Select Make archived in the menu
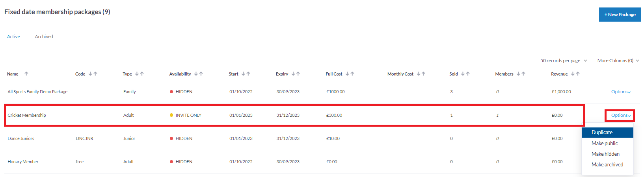The height and width of the screenshot is (177, 644). coord(607,164)
